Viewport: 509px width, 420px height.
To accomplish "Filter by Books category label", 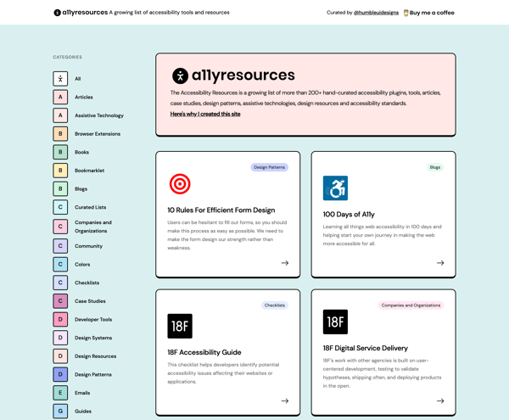I will [x=81, y=152].
